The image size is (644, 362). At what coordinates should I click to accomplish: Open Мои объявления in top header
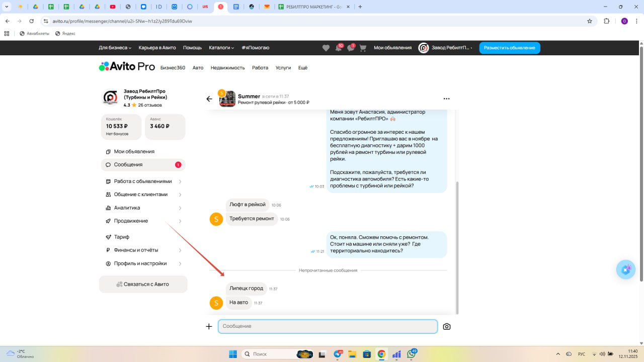pos(392,48)
